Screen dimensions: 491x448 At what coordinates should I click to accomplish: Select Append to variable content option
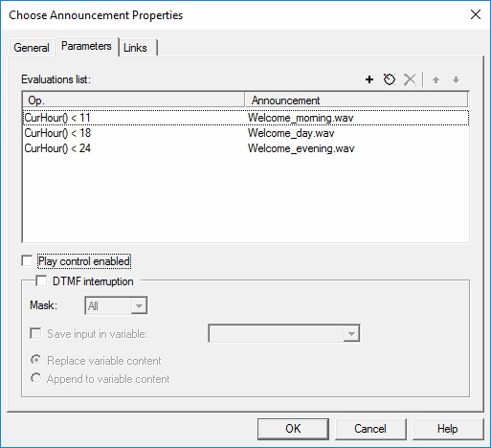coord(35,378)
